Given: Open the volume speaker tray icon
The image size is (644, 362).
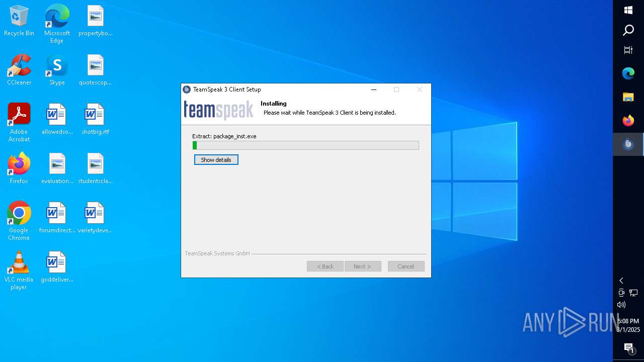Looking at the screenshot, I should tap(621, 305).
